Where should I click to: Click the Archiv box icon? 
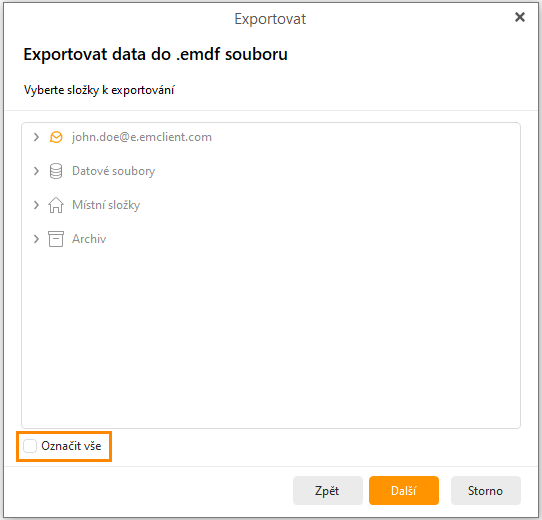[56, 239]
